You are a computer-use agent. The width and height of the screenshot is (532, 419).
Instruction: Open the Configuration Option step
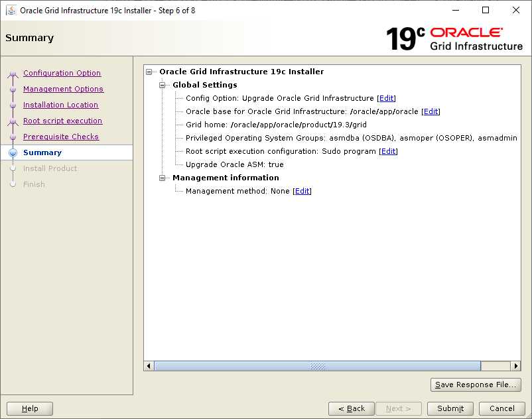coord(62,73)
